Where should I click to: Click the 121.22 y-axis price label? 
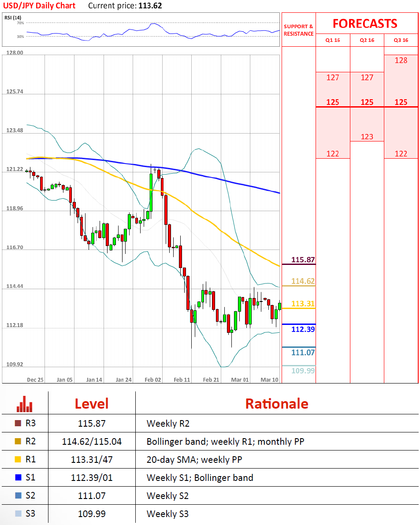pyautogui.click(x=15, y=169)
